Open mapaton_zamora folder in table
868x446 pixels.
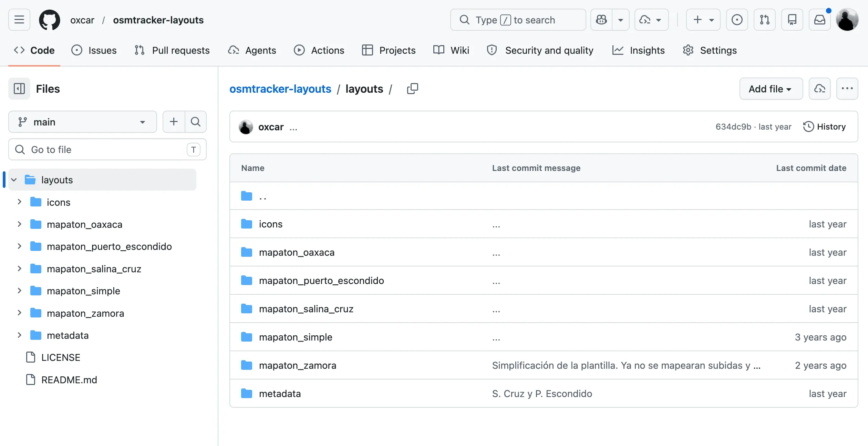tap(298, 365)
